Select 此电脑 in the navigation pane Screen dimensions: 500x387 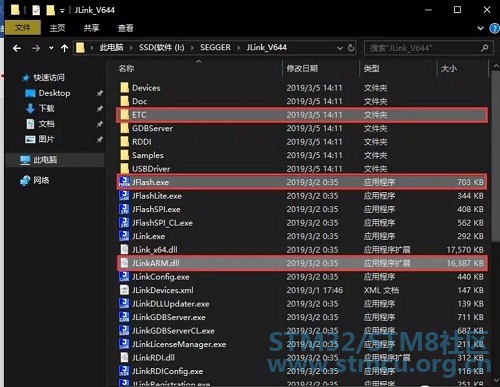click(x=45, y=160)
